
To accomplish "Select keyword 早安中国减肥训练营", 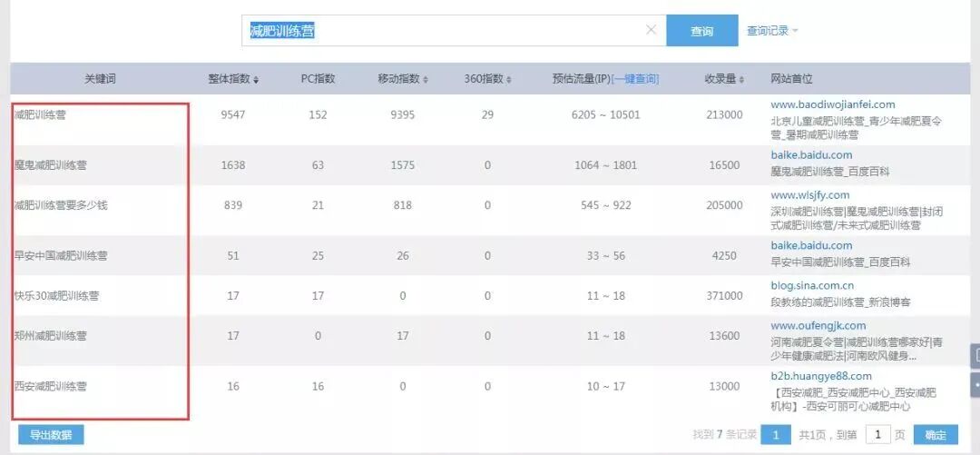I will [61, 255].
